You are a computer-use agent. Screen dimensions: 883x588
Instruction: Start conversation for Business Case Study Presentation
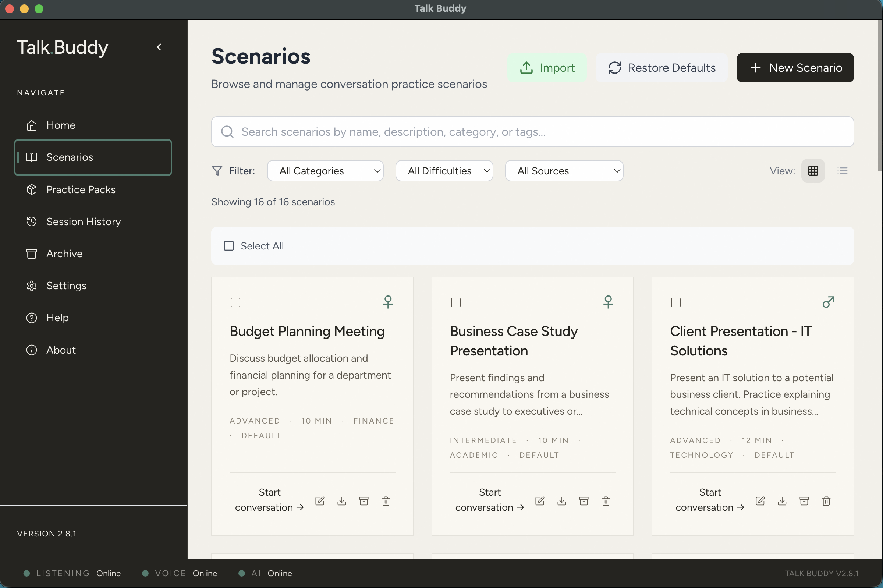coord(489,500)
